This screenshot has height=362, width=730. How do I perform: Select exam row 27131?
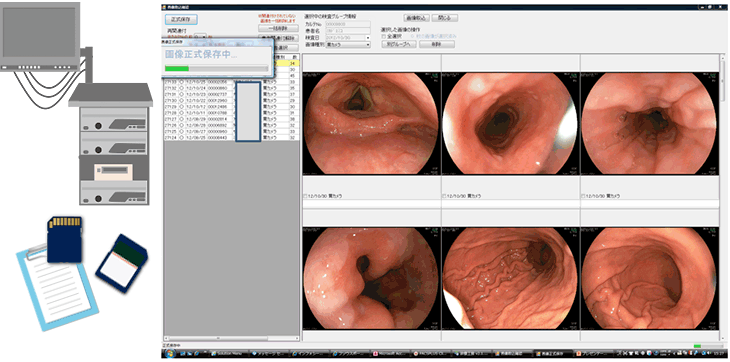click(x=231, y=94)
